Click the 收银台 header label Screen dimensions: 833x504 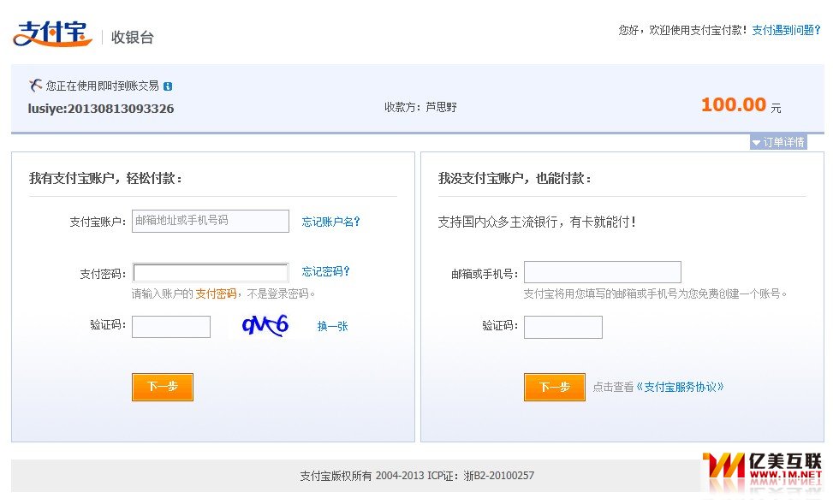[x=133, y=37]
